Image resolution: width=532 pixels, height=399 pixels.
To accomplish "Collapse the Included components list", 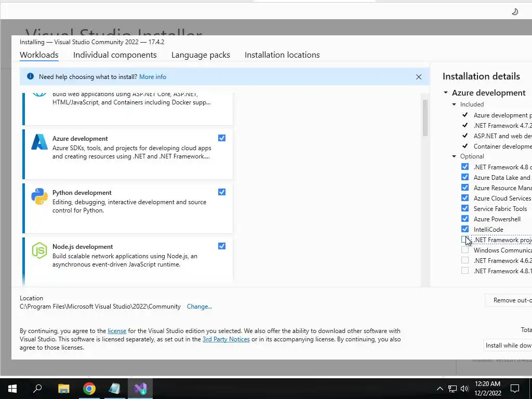I will pyautogui.click(x=454, y=104).
